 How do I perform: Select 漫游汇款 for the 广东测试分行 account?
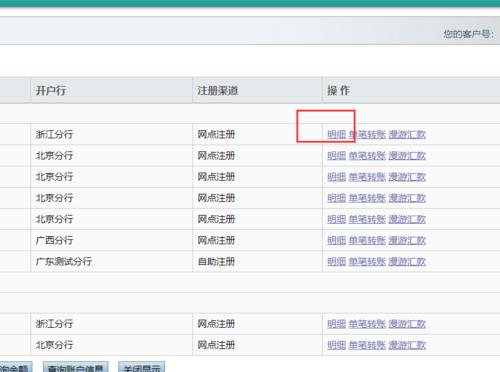tap(407, 262)
